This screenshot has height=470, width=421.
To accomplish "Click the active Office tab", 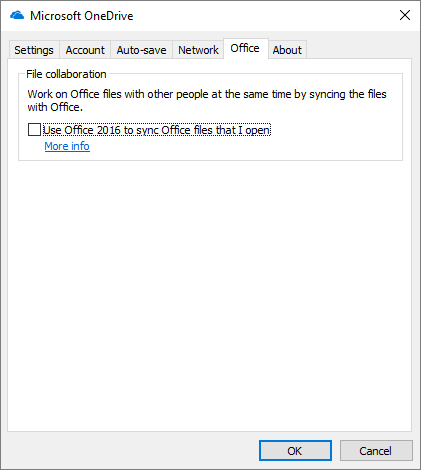I will [245, 48].
